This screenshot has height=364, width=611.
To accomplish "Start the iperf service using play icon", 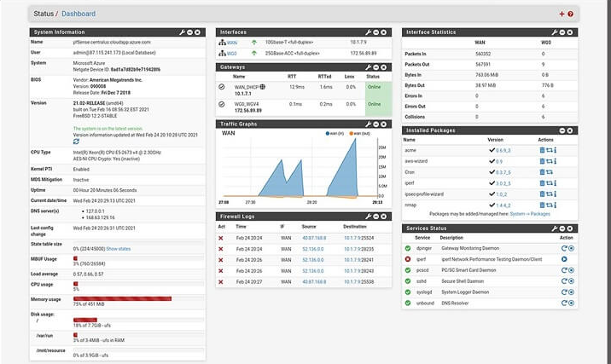I will tap(564, 257).
